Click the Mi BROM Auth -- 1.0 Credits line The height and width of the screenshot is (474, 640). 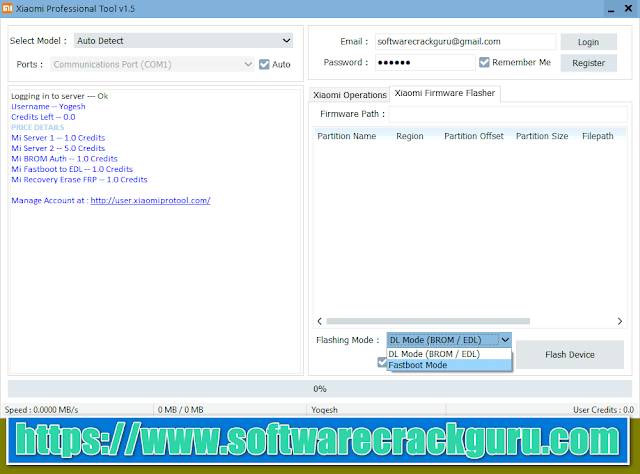(x=64, y=159)
